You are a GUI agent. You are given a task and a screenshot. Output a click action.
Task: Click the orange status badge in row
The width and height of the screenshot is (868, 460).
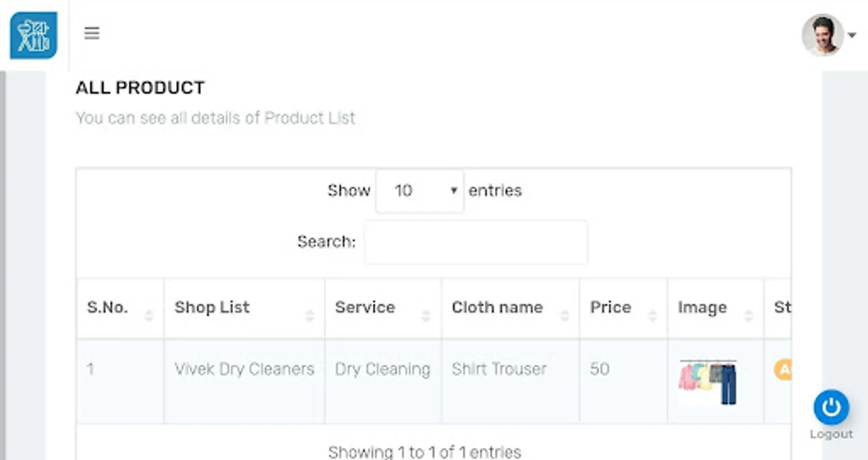tap(783, 370)
